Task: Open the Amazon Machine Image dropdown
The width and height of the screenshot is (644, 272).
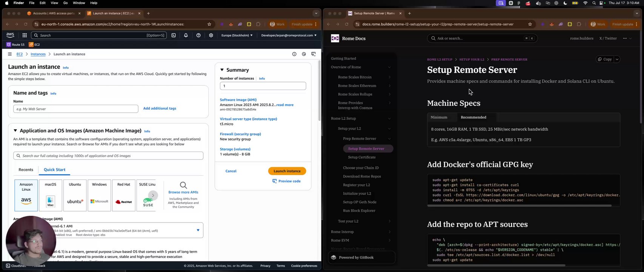Action: 198,230
